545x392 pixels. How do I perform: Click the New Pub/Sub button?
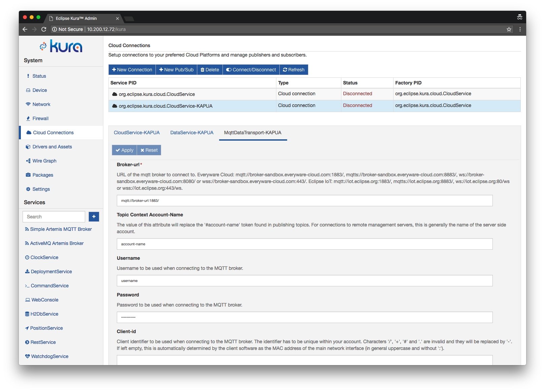click(176, 70)
